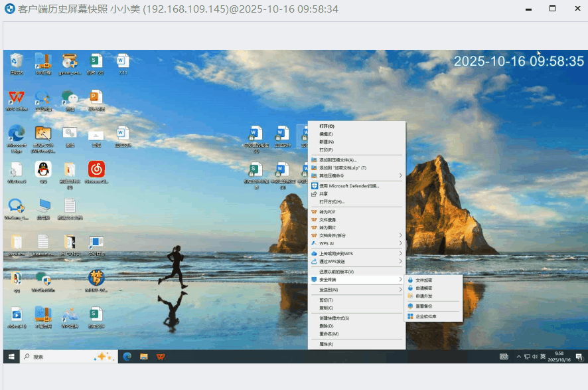This screenshot has height=390, width=588.
Task: Select the WeChat desktop shortcut icon
Action: coord(70,100)
